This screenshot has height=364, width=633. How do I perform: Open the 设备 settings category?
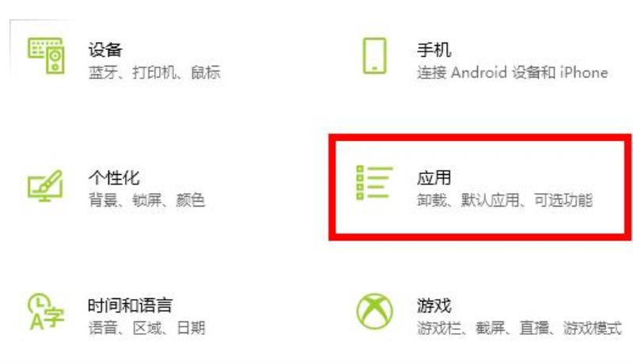(x=105, y=50)
